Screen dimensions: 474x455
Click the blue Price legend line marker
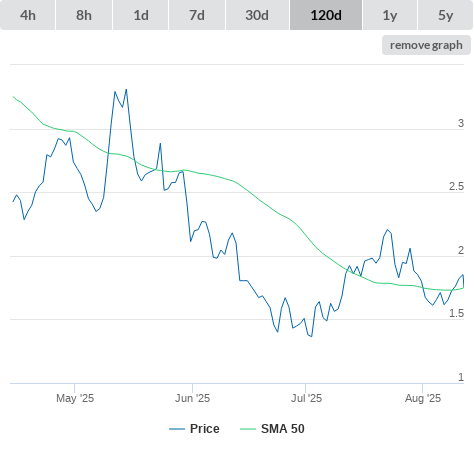pyautogui.click(x=177, y=429)
